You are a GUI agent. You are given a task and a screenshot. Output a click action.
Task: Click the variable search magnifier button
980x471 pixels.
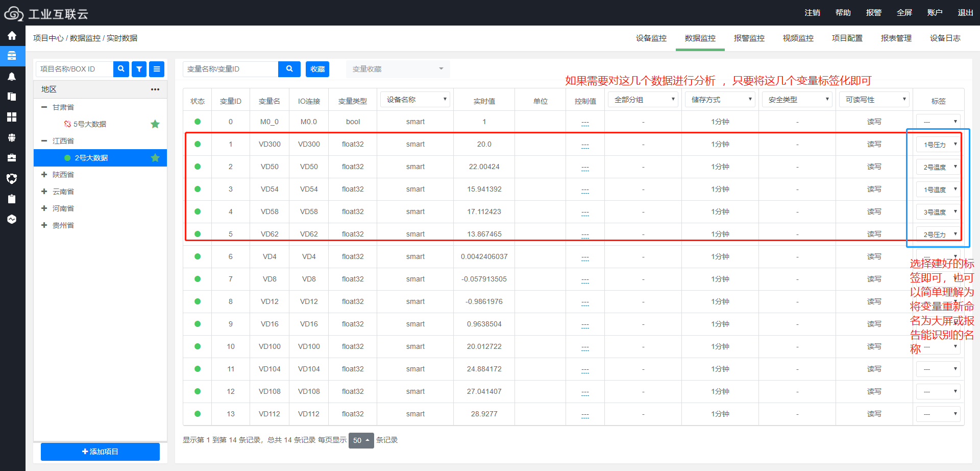click(289, 69)
